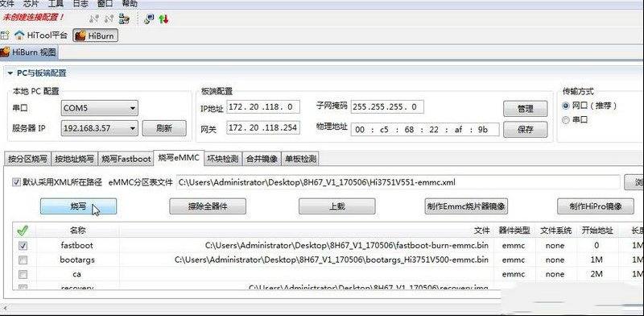Switch to the 按地址烧写 tab
The image size is (644, 316).
75,159
